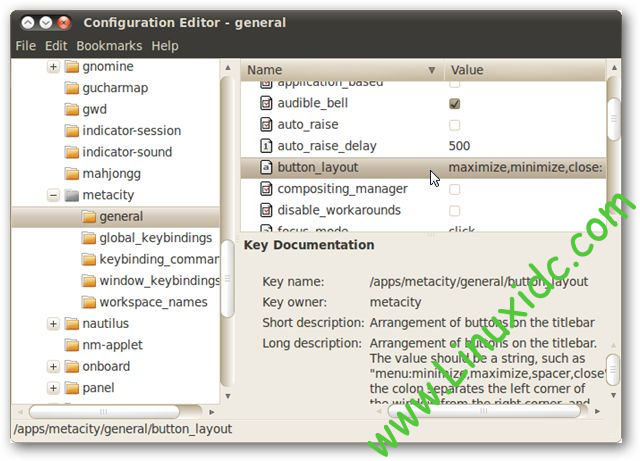Image resolution: width=640 pixels, height=461 pixels.
Task: Toggle the disable_workarounds checkbox
Action: pos(455,211)
